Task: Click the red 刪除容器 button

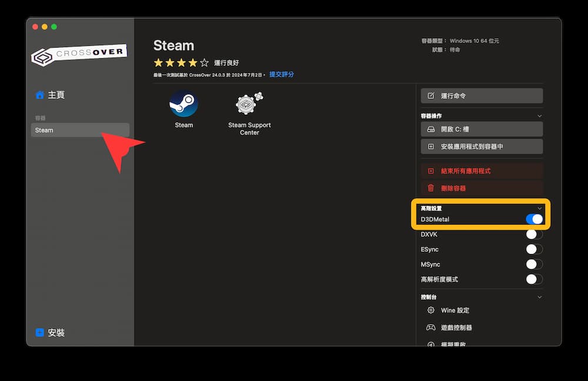Action: pyautogui.click(x=482, y=188)
